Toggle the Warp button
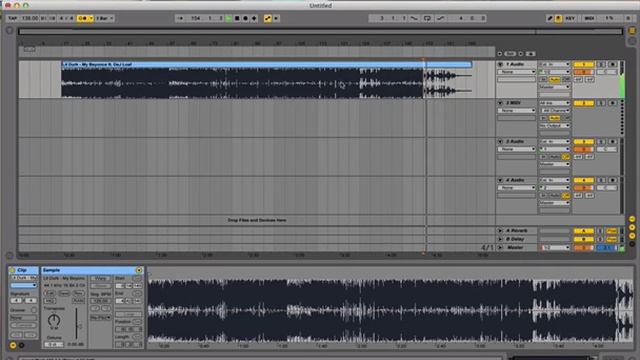 pos(100,278)
